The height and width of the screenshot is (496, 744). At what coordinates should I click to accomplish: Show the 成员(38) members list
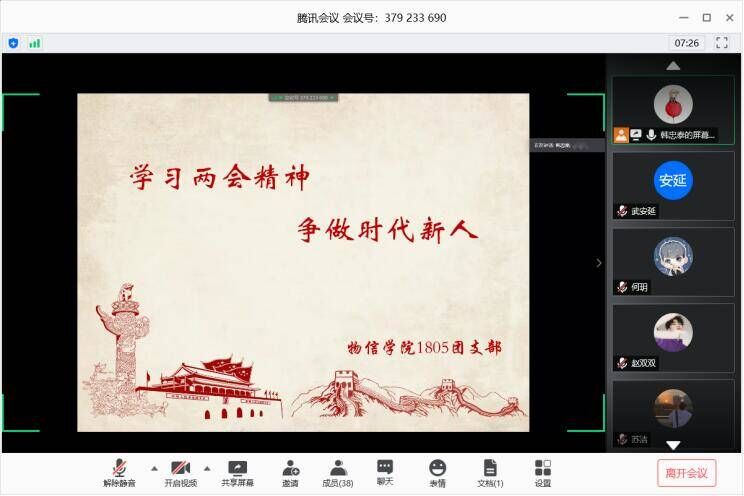[x=338, y=472]
